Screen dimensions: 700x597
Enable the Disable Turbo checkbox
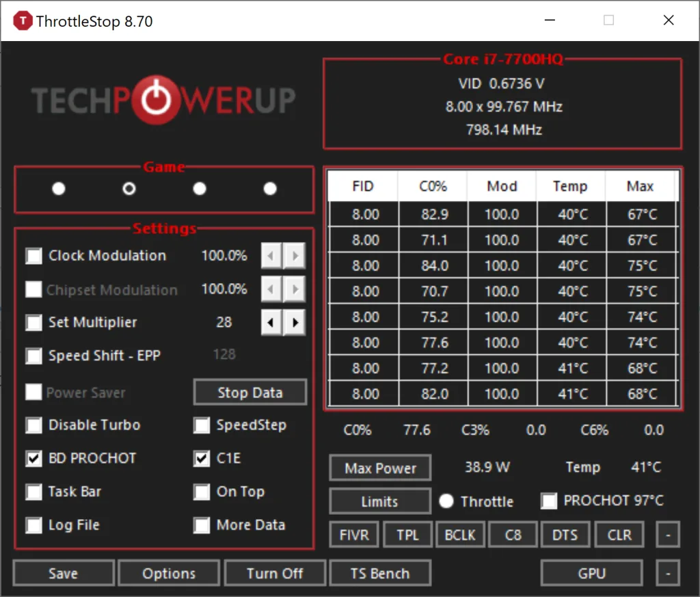(x=33, y=425)
